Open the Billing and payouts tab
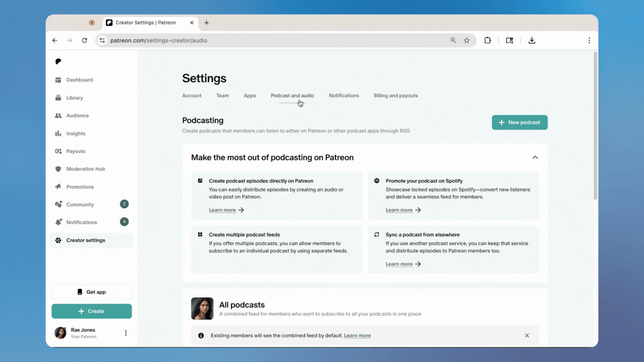The height and width of the screenshot is (362, 644). tap(396, 96)
